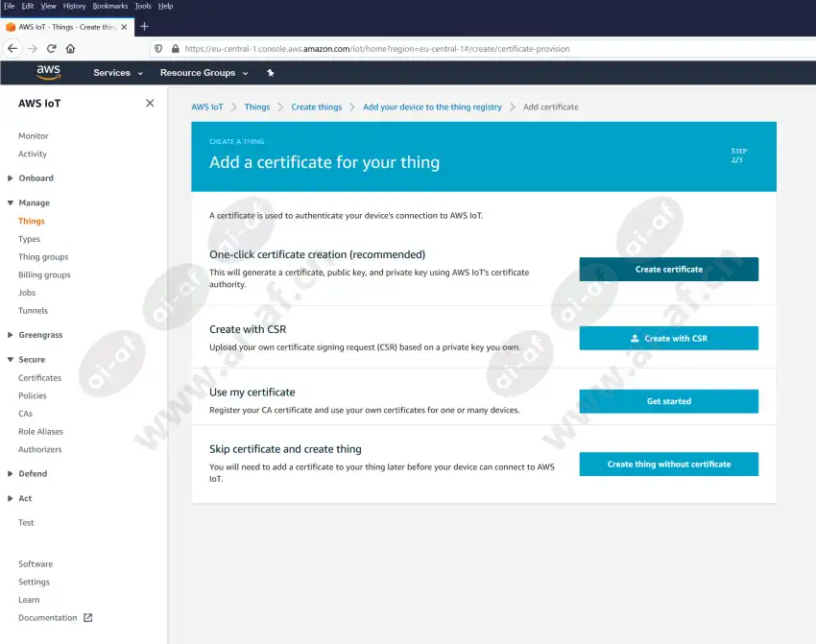Open Settings in the sidebar
This screenshot has height=644, width=816.
(x=34, y=583)
